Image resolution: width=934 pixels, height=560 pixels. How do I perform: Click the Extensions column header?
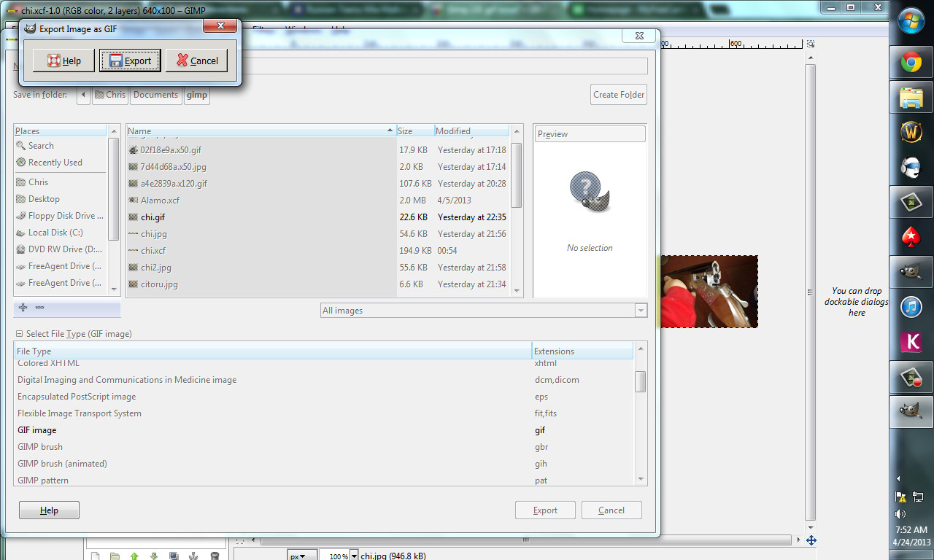pos(582,351)
